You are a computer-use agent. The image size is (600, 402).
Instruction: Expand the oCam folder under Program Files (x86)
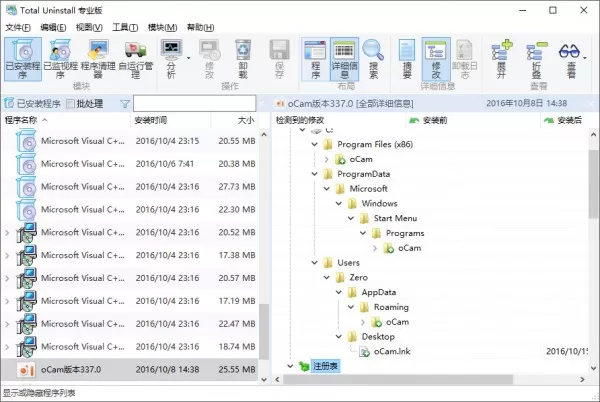(x=326, y=159)
